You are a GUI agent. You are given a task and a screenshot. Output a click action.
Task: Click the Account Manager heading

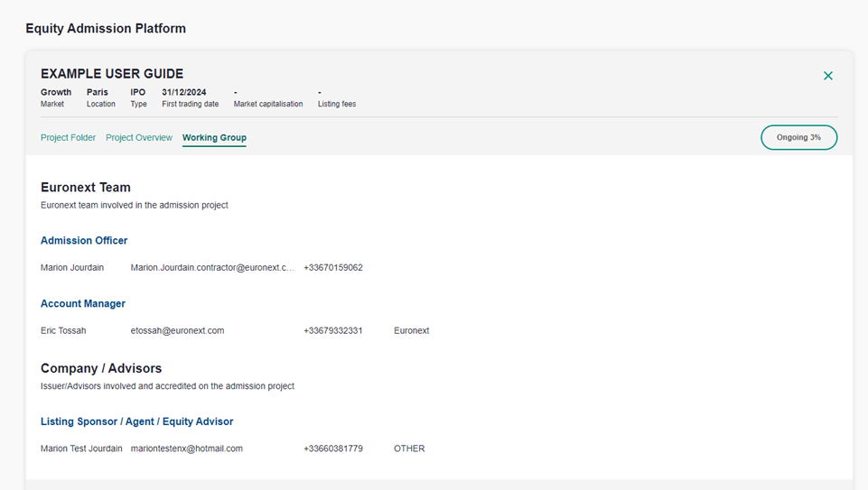83,303
